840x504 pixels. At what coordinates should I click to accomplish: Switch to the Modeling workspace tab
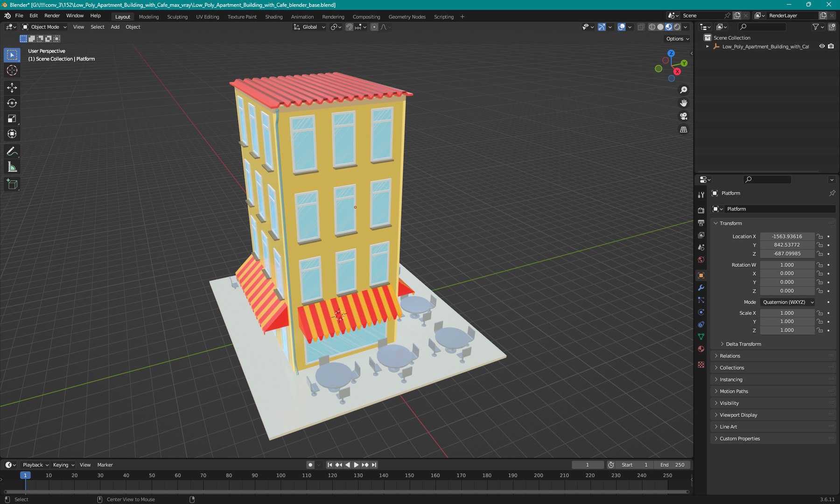(149, 17)
